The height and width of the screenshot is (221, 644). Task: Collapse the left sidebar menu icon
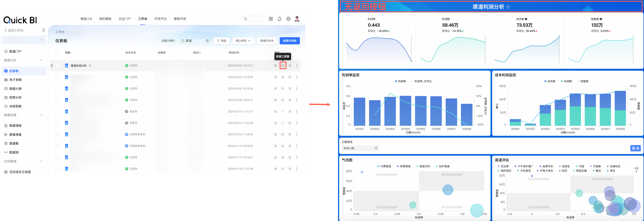click(44, 30)
